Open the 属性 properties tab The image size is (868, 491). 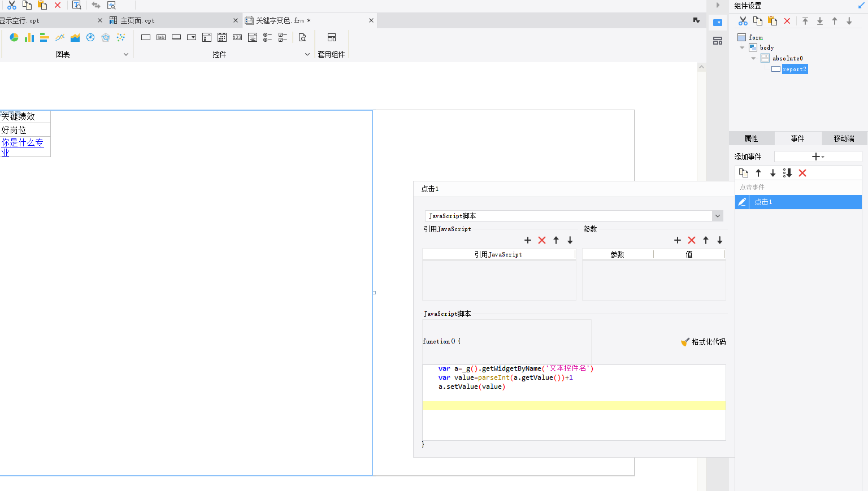[752, 138]
